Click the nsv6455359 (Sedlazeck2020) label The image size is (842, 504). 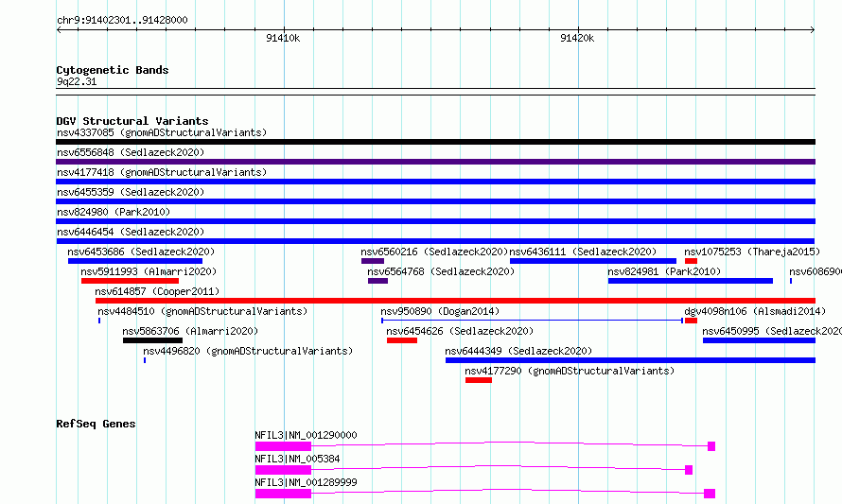click(x=131, y=192)
